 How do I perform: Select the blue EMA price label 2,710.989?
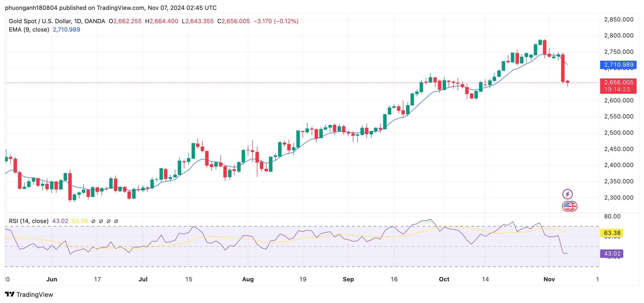[618, 65]
